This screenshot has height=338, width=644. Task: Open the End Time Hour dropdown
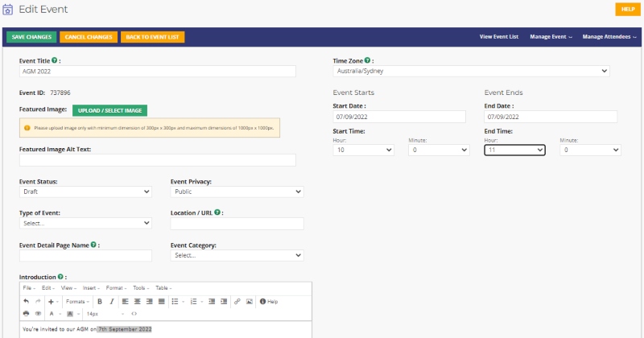coord(514,150)
